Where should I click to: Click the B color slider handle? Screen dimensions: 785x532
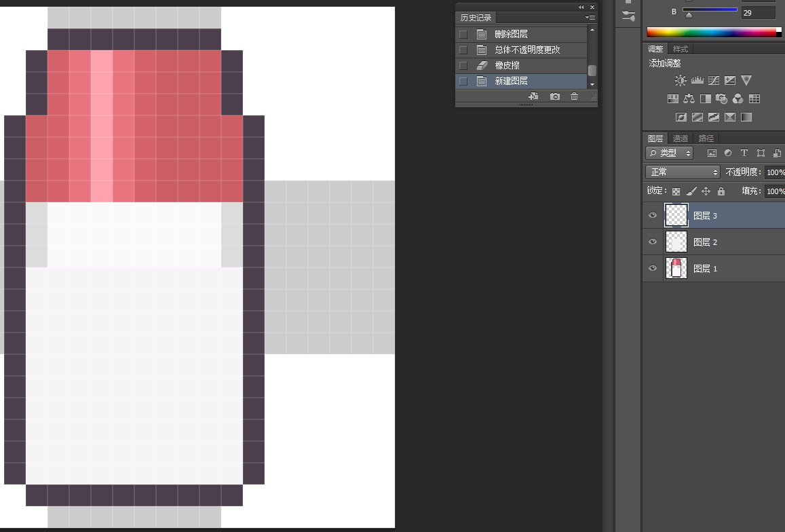(689, 15)
